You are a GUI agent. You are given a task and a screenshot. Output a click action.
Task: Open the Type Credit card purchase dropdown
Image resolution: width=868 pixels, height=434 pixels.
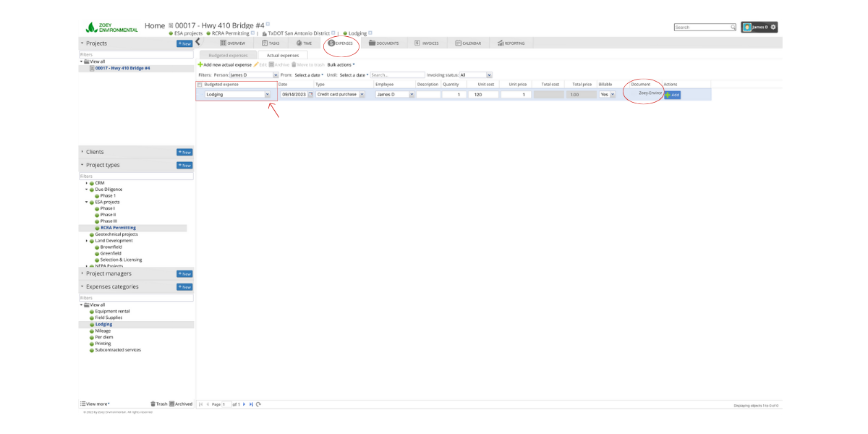tap(362, 95)
